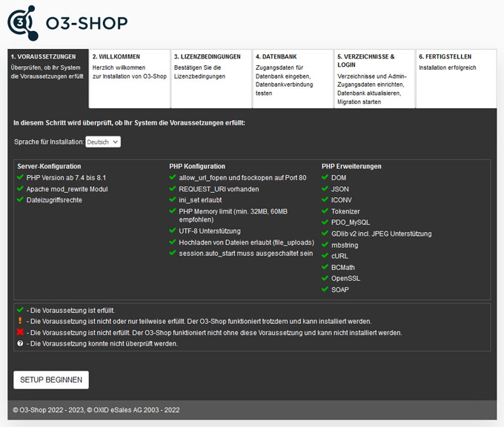Click Voraussetzung konnte nicht überprüft werden text
Viewport: 504px width, 427px height.
(104, 344)
